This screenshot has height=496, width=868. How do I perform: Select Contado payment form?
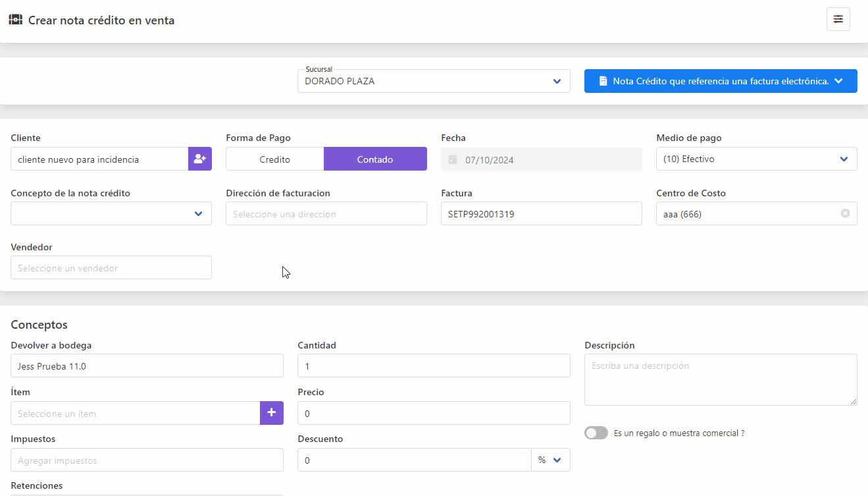(375, 159)
